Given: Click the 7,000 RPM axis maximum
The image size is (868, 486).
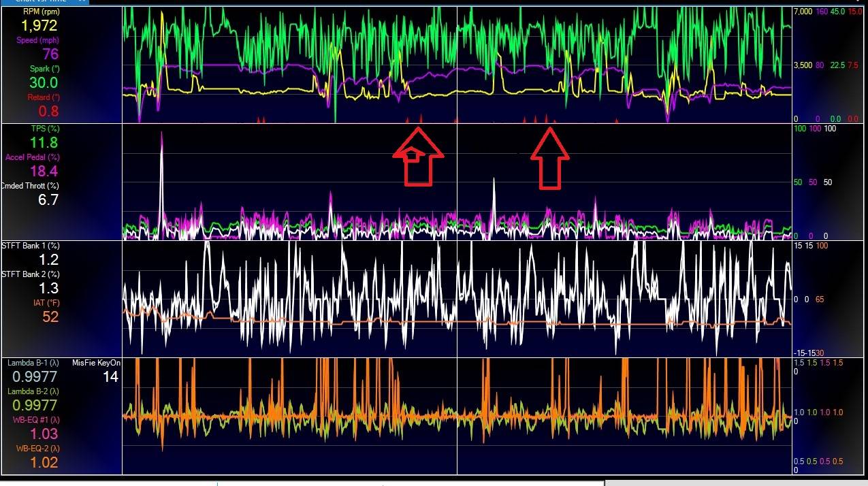Looking at the screenshot, I should pos(803,12).
